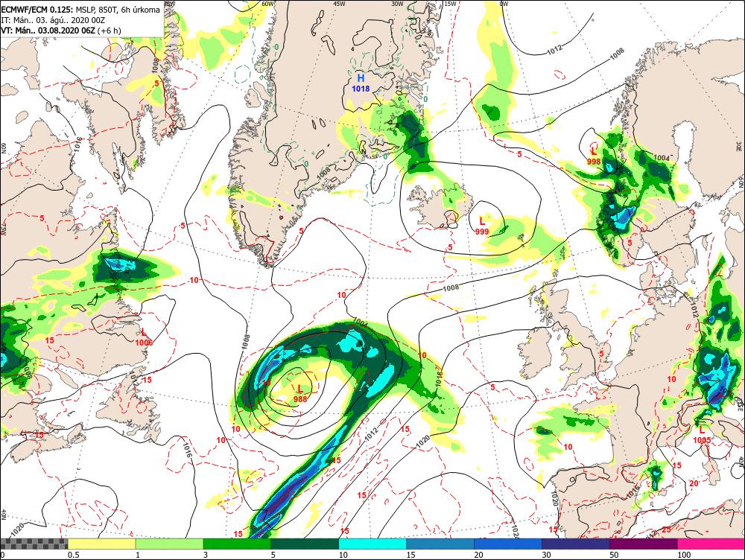The height and width of the screenshot is (560, 745).
Task: Click the L 988 low-pressure center
Action: (x=299, y=394)
